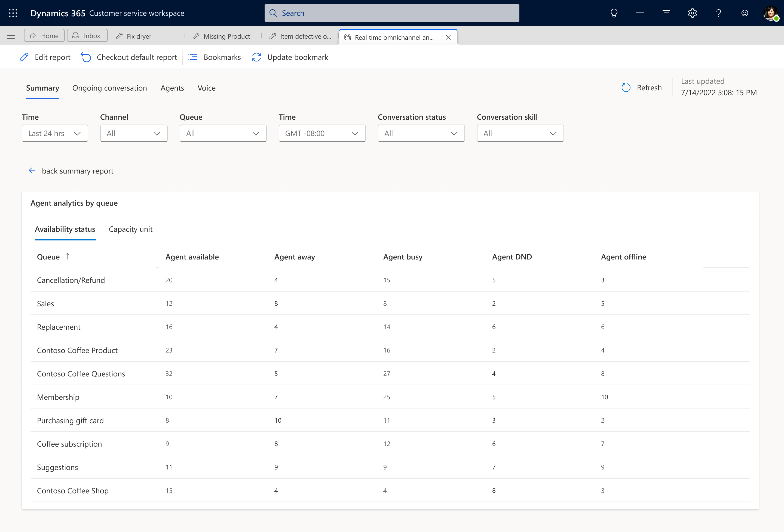Switch to the Agents tab
This screenshot has height=532, width=784.
pos(172,87)
